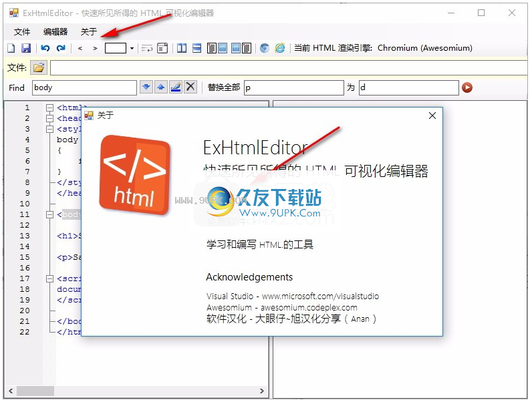Switch rendering engine to Internet Explorer
The width and height of the screenshot is (532, 404).
[x=280, y=48]
